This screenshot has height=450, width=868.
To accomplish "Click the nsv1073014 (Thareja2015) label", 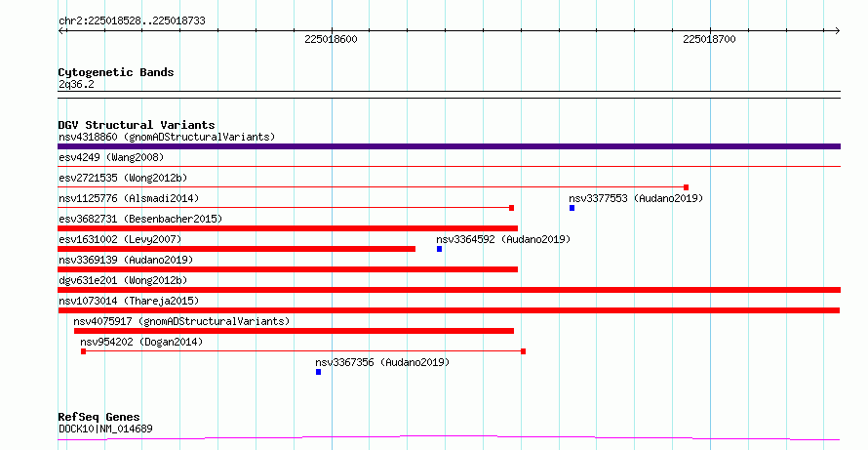I will point(129,301).
